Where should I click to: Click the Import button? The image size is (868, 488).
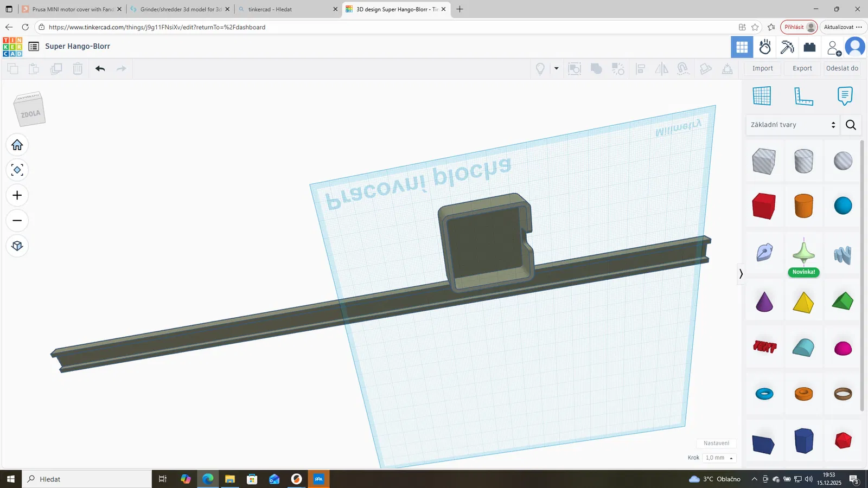tap(762, 68)
